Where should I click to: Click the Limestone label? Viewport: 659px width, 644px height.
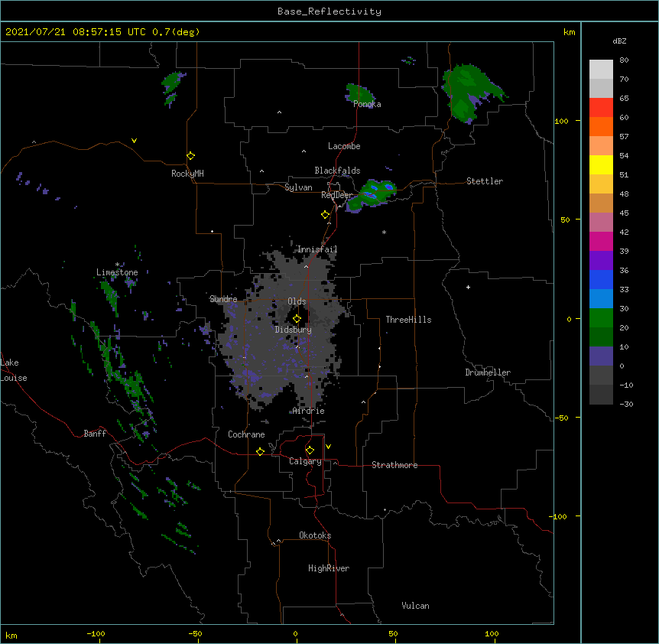pos(117,272)
